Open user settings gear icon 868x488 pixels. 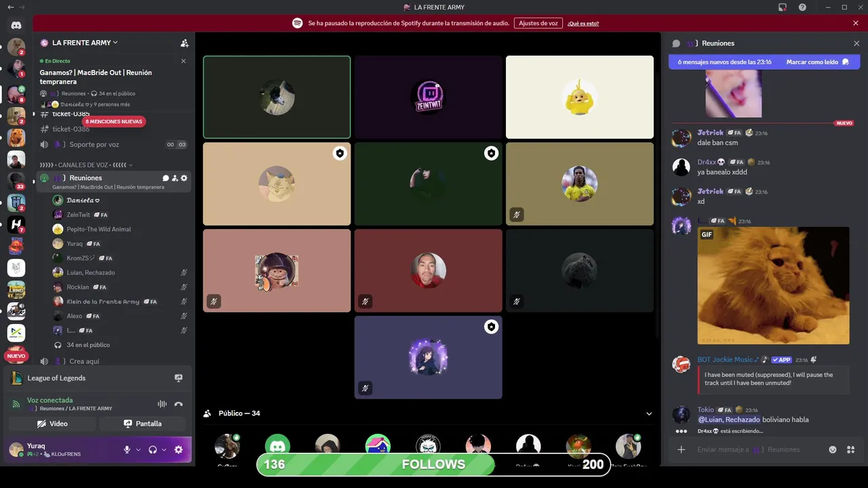tap(178, 449)
